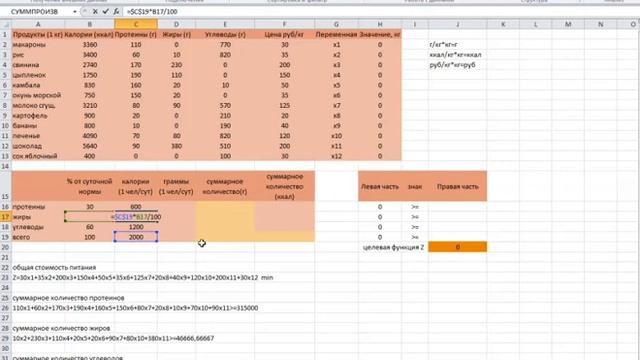Click text 'общая стоимость питания'
Viewport: 640px width, 360px height.
point(54,268)
